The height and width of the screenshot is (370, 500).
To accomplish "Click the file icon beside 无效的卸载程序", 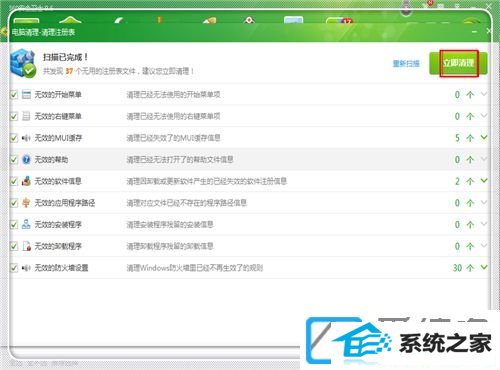I will (x=26, y=246).
